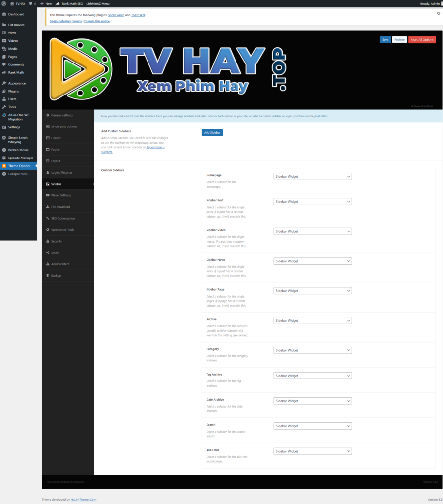Screen dimensions: 443x504
Task: Dismiss the plugin notice with the X icon
Action: tap(438, 13)
